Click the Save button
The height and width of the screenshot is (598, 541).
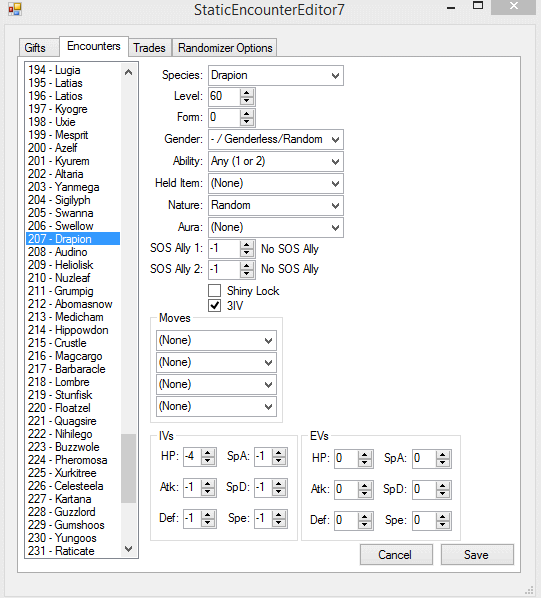477,555
